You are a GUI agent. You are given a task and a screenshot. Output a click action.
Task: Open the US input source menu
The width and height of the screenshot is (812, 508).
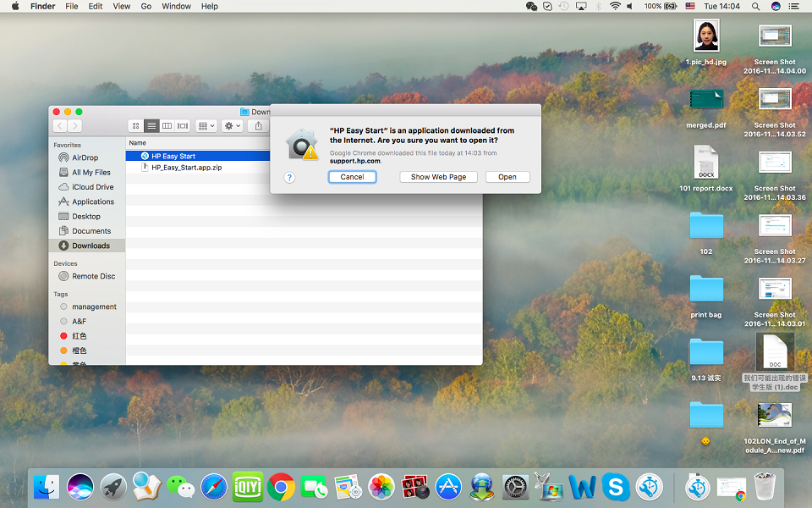(690, 6)
